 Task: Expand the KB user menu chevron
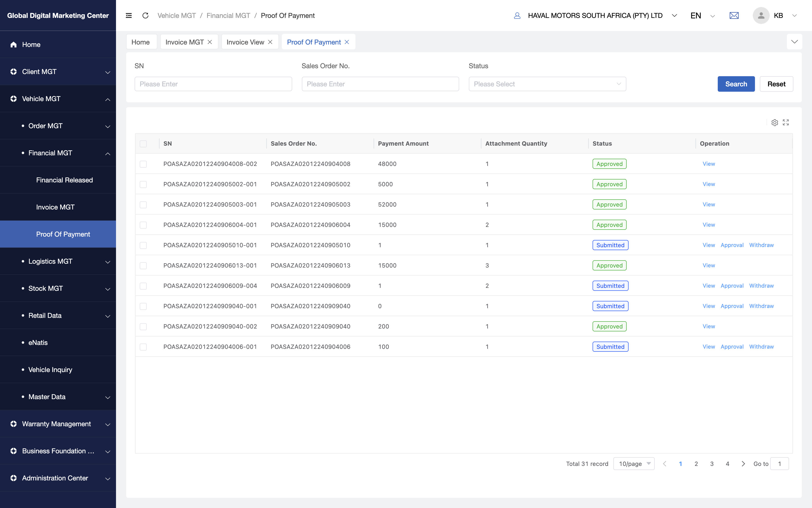click(x=794, y=15)
